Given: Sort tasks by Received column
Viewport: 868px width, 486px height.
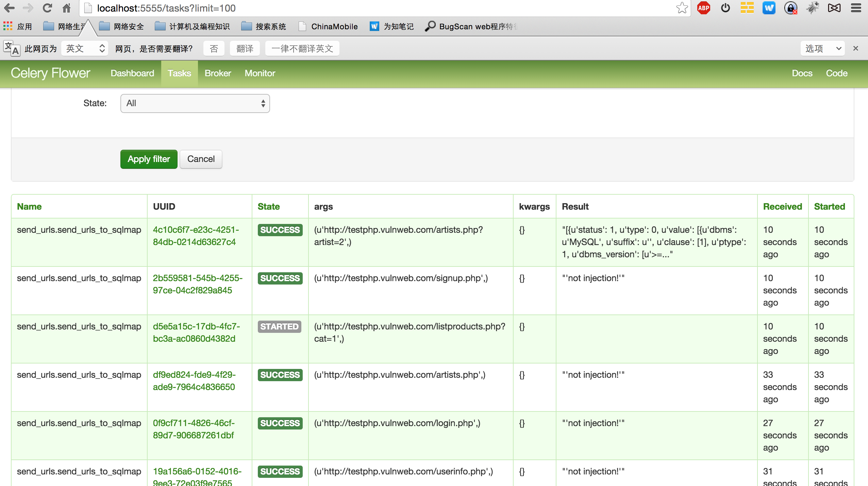Looking at the screenshot, I should coord(782,206).
